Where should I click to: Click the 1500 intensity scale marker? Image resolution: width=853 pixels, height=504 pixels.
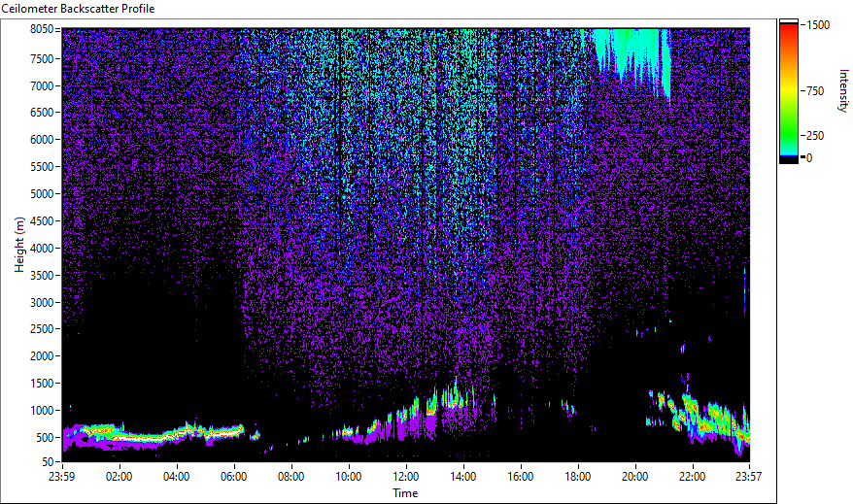818,25
